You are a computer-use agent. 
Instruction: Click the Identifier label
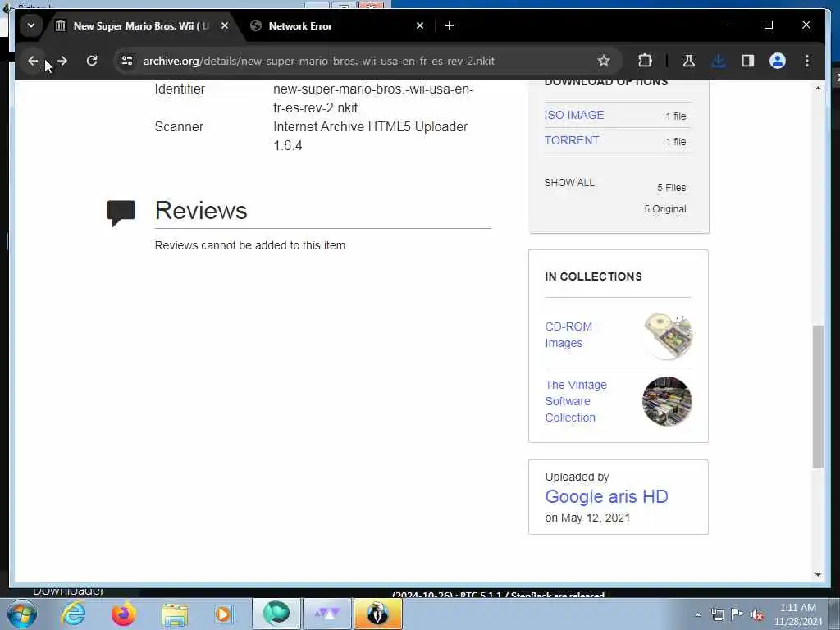pos(180,89)
